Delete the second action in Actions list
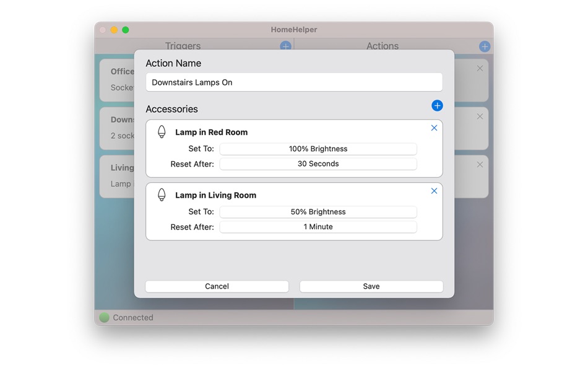Viewport: 588px width, 368px height. click(x=480, y=116)
